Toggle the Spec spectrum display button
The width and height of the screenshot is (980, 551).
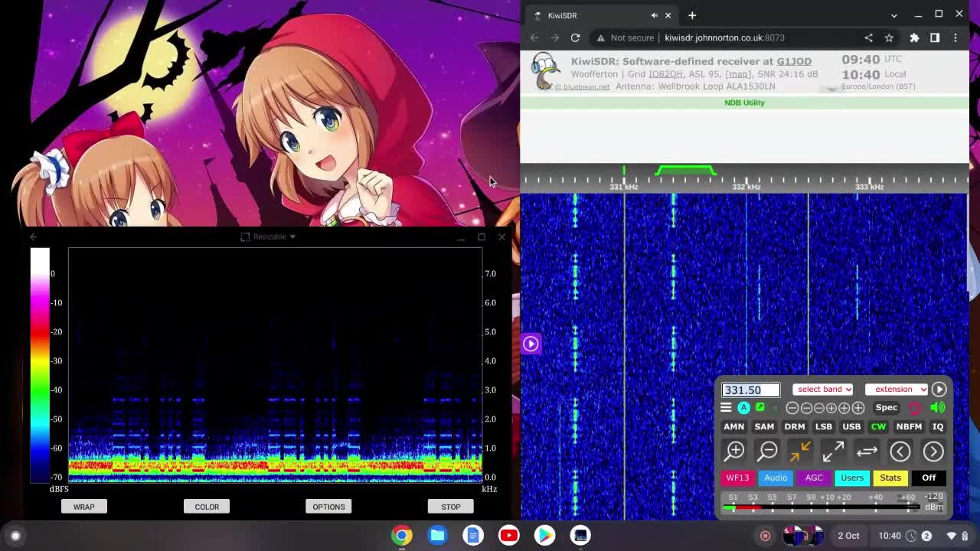tap(886, 408)
